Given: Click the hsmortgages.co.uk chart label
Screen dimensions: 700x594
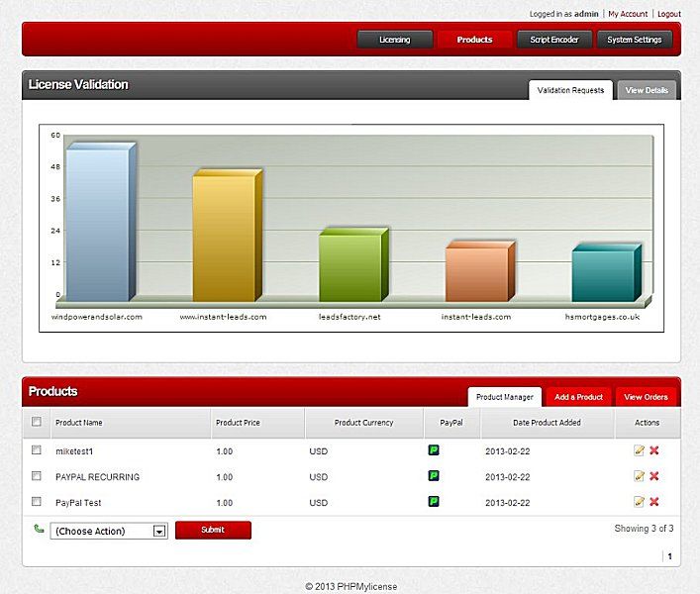Looking at the screenshot, I should [602, 317].
